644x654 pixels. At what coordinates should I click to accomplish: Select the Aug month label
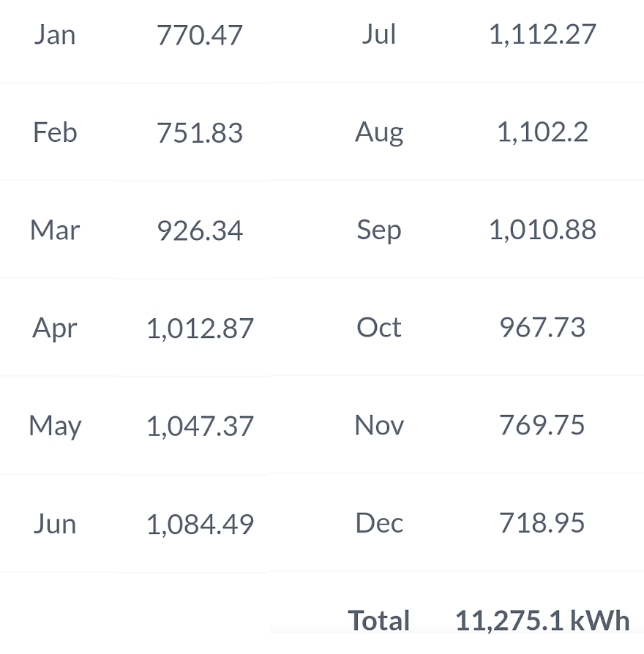tap(379, 132)
